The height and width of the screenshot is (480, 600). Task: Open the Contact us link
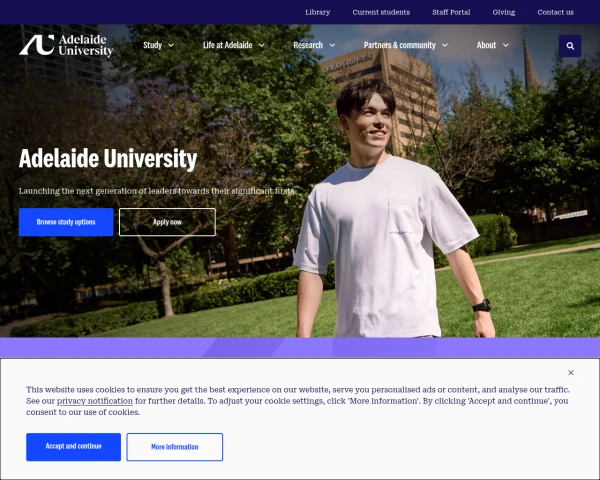(x=555, y=12)
